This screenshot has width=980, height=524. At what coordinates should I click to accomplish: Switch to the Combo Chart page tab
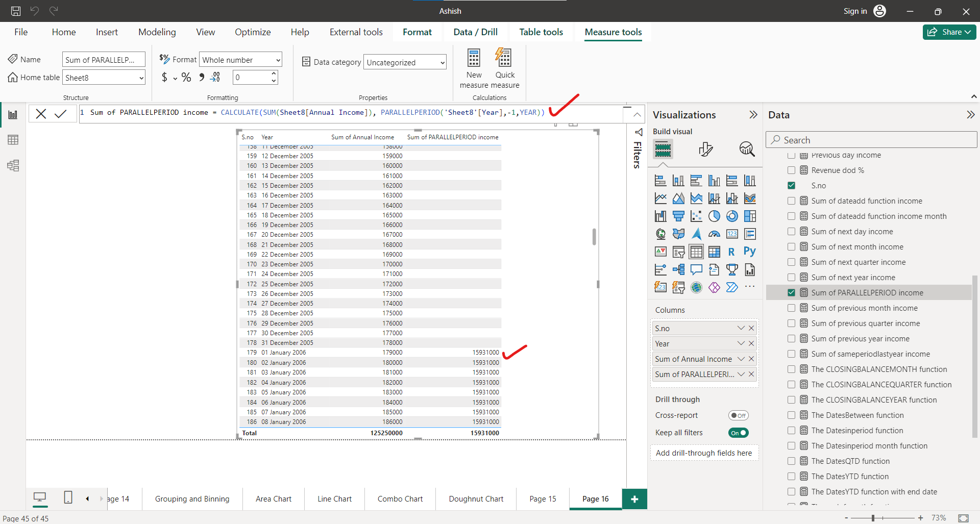(x=400, y=498)
